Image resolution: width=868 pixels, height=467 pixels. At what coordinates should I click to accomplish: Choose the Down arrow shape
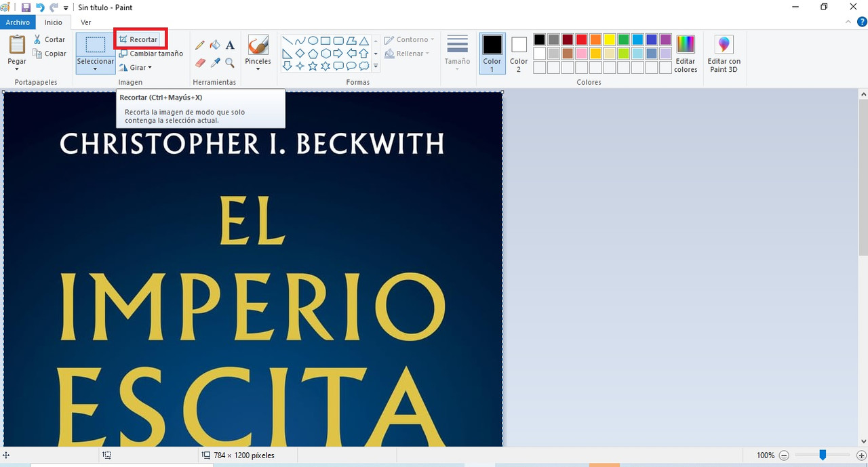pos(287,66)
